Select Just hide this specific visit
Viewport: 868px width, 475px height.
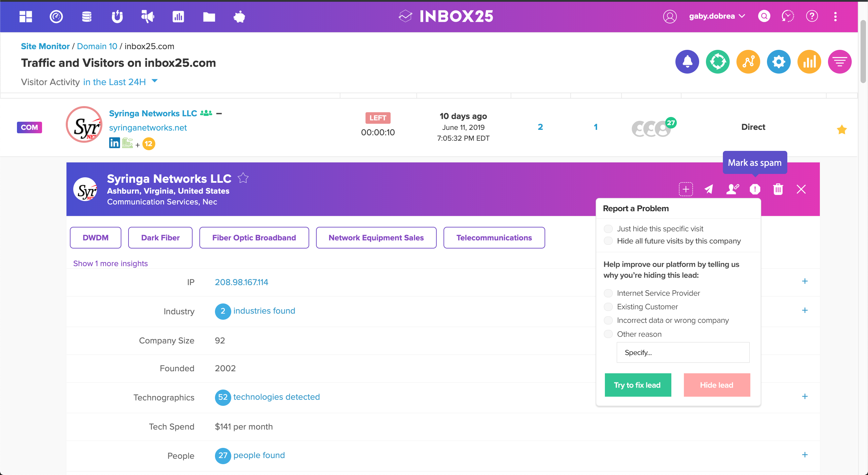[x=608, y=229]
